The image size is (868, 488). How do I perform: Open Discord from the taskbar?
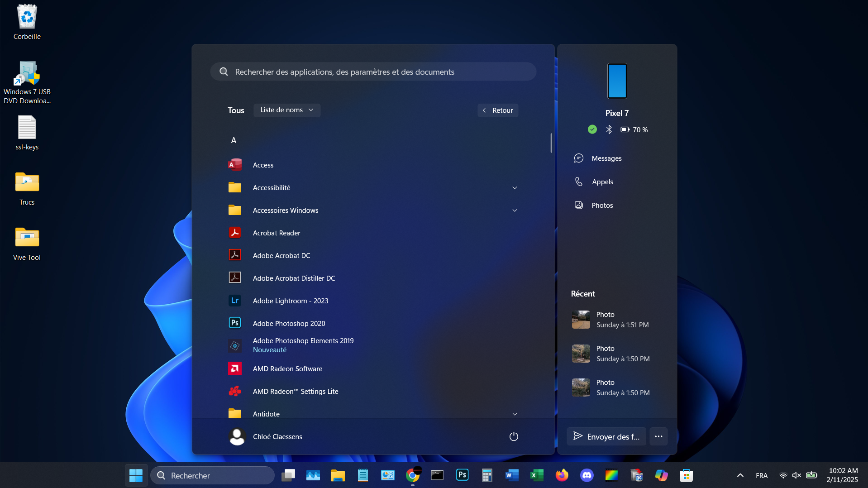pos(587,475)
